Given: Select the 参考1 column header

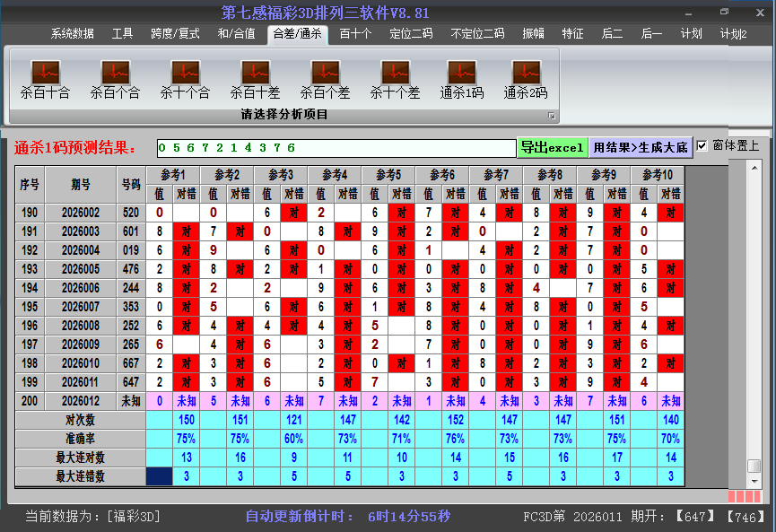Looking at the screenshot, I should pos(173,174).
